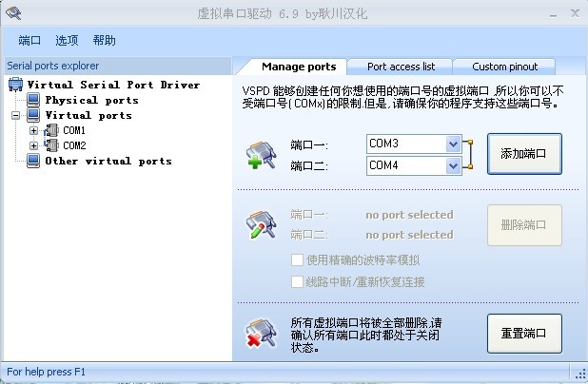Toggle the 线路中断/重新恢复连接 checkbox

point(297,281)
